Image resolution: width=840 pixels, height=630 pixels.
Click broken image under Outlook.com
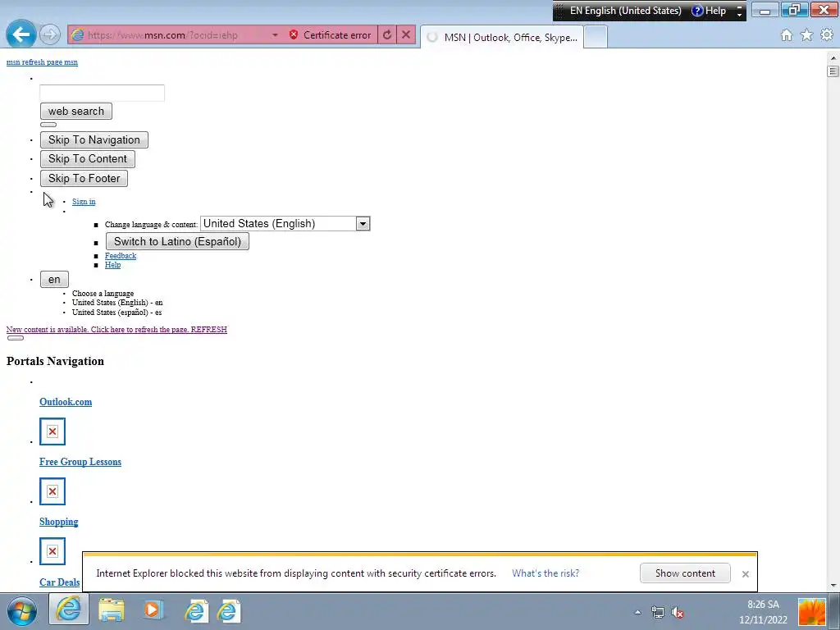pos(52,431)
